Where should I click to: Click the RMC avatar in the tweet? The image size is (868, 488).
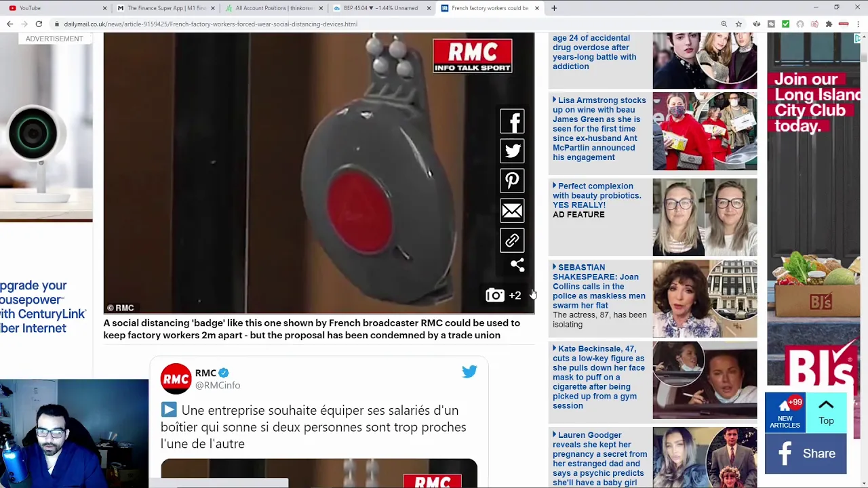pyautogui.click(x=176, y=379)
